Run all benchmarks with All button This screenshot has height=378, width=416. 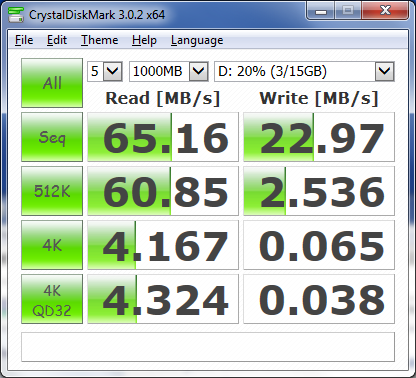pos(52,83)
